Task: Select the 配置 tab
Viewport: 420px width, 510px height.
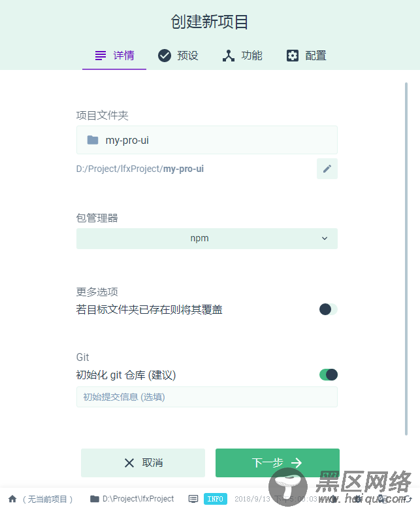Action: click(x=306, y=56)
